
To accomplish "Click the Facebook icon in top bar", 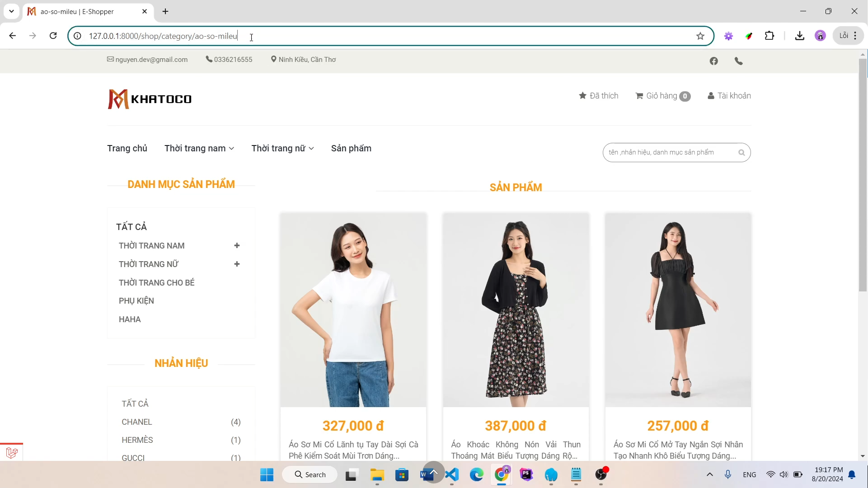I will pos(714,61).
